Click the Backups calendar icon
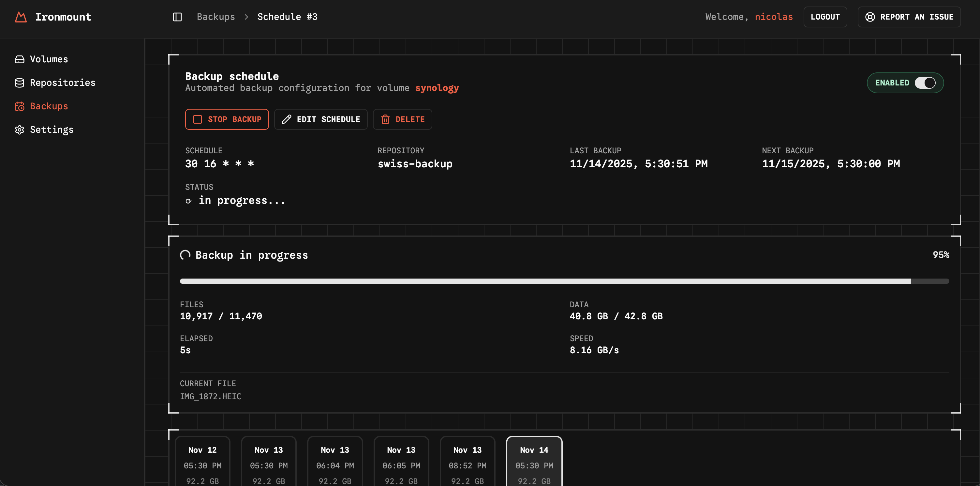Viewport: 980px width, 486px height. coord(20,106)
